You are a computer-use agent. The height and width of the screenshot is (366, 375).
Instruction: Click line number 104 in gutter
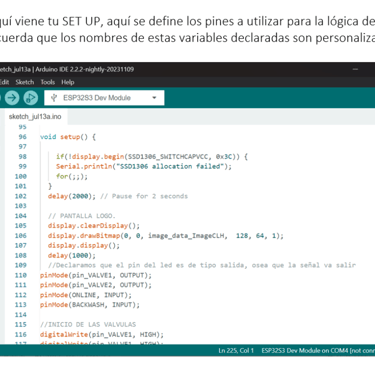pyautogui.click(x=21, y=216)
